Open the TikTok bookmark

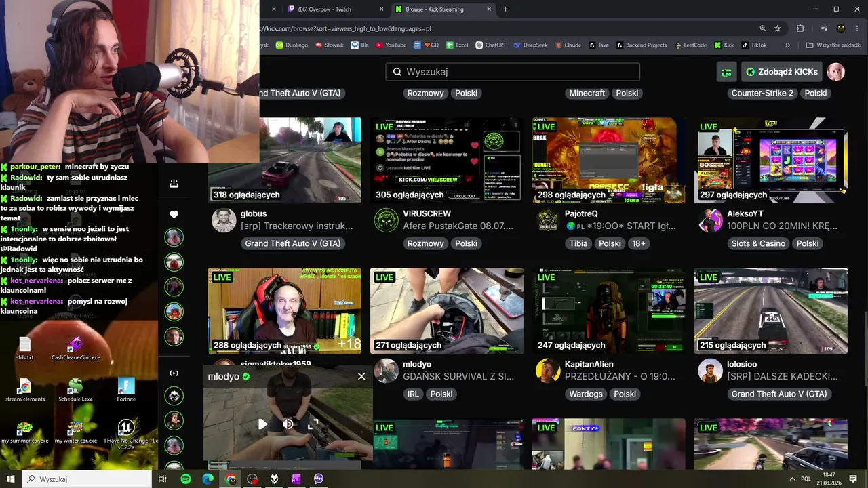754,45
